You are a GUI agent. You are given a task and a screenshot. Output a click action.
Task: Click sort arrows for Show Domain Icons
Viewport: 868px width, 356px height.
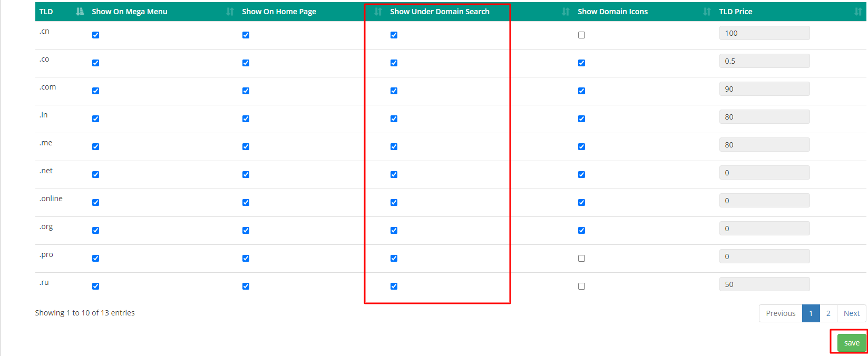pyautogui.click(x=707, y=12)
